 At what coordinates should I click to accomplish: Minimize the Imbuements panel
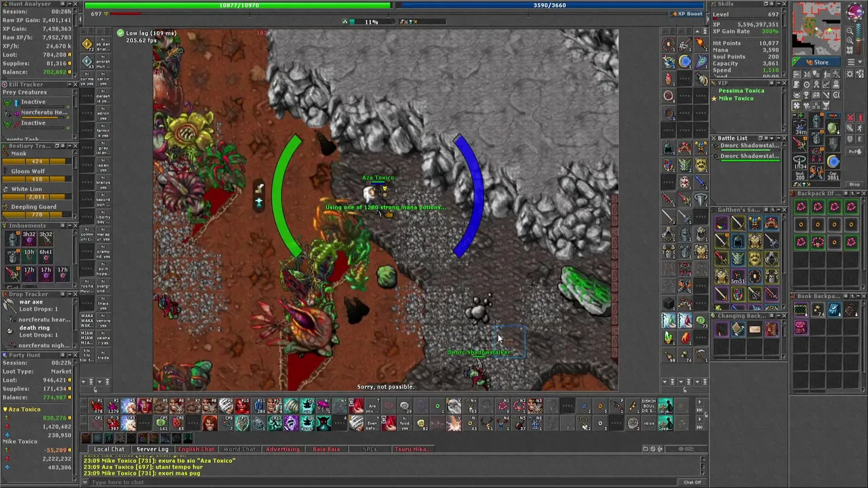click(x=69, y=226)
